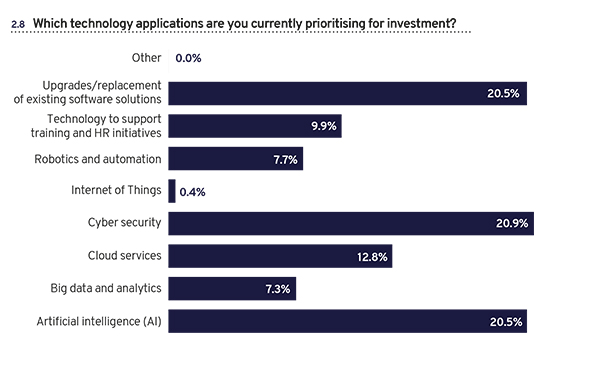
Task: Select the 0.0% value label
Action: pos(188,58)
